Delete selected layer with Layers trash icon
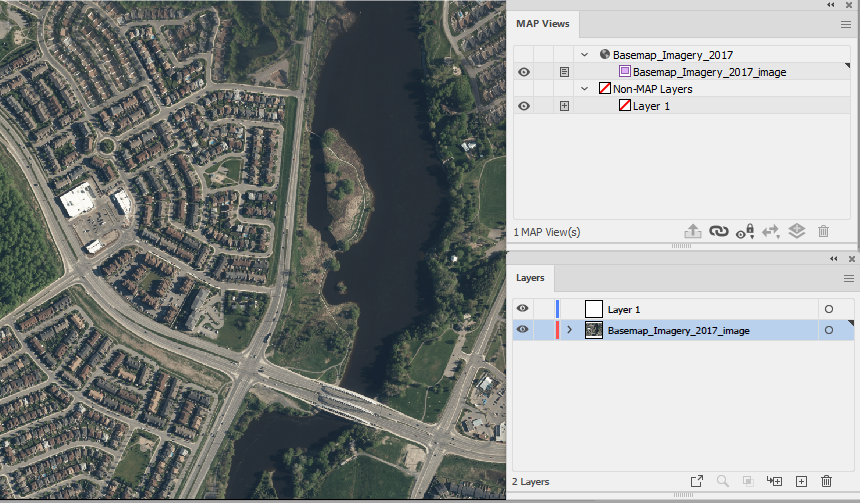This screenshot has height=503, width=860. (827, 481)
